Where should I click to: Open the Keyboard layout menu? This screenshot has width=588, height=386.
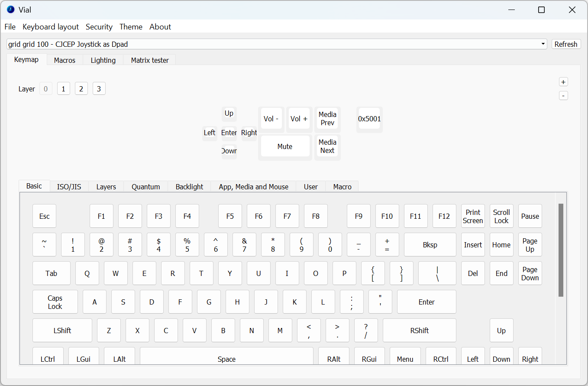click(51, 27)
